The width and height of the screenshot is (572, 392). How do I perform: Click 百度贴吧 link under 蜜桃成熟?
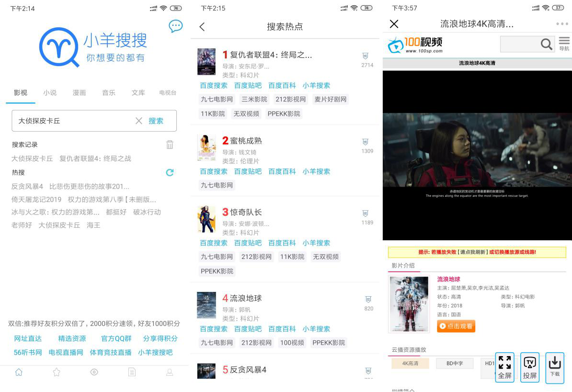[248, 172]
